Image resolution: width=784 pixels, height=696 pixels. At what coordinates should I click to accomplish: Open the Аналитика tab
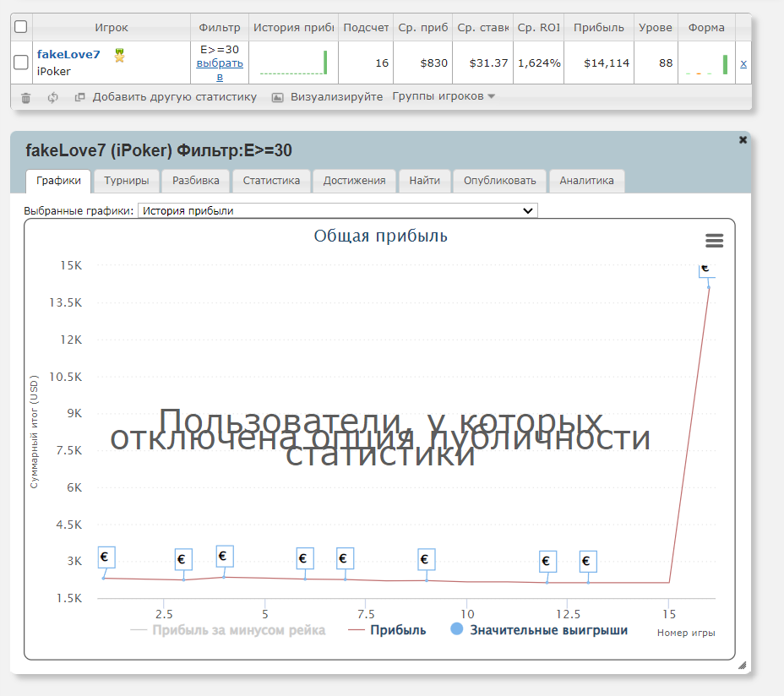point(586,180)
